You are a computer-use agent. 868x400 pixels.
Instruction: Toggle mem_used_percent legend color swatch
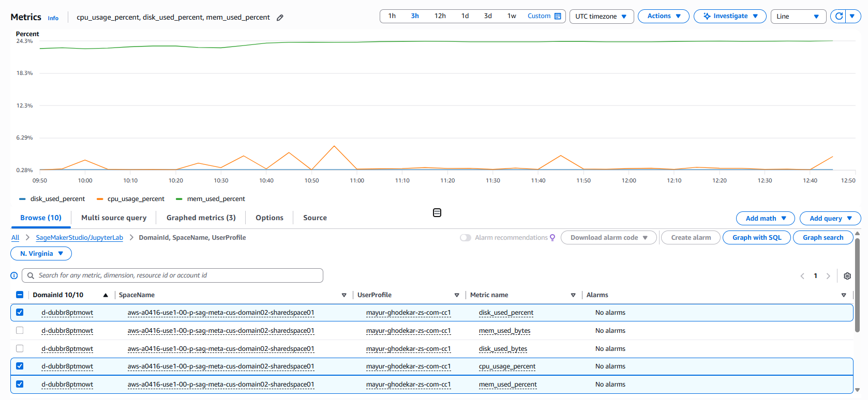[x=179, y=199]
